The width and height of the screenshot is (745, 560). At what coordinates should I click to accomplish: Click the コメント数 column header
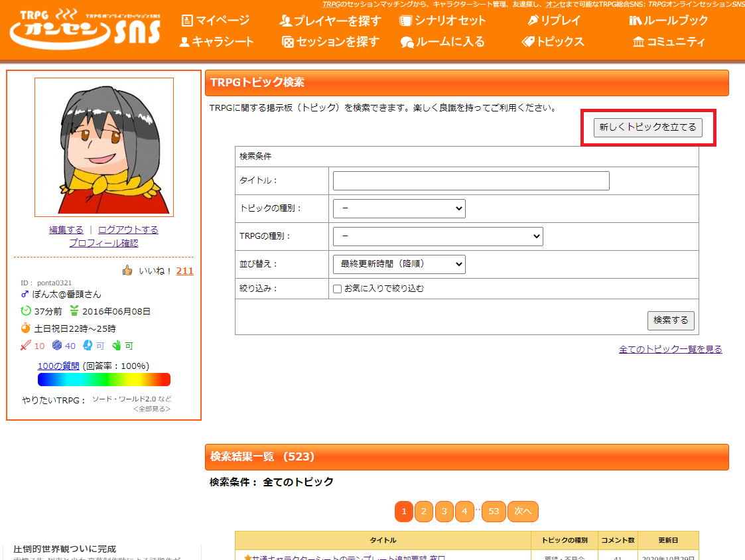click(618, 541)
